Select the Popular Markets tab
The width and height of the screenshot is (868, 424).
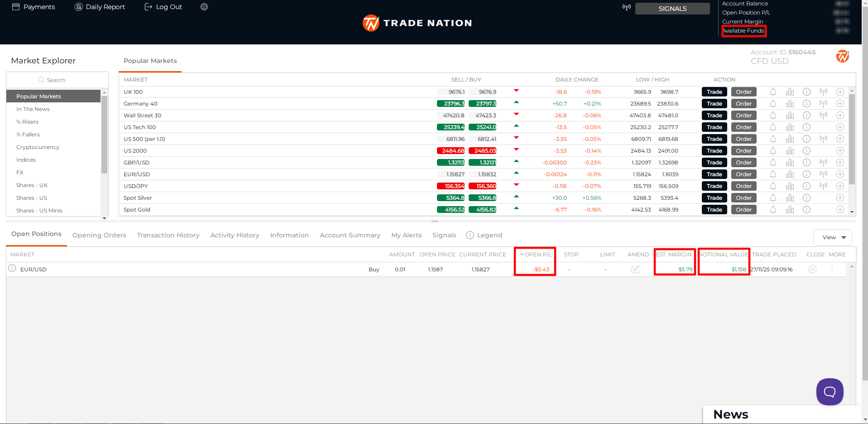150,61
